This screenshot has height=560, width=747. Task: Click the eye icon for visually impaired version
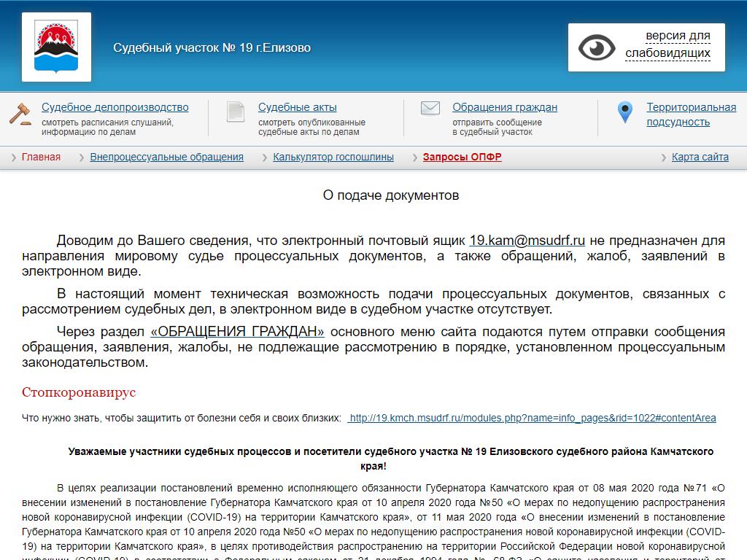pos(597,48)
